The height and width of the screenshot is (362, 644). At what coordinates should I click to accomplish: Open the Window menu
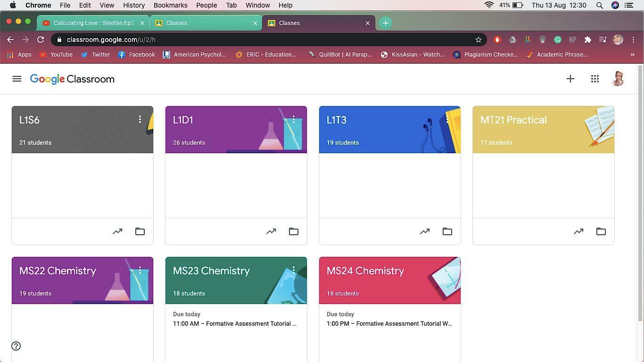(x=257, y=5)
